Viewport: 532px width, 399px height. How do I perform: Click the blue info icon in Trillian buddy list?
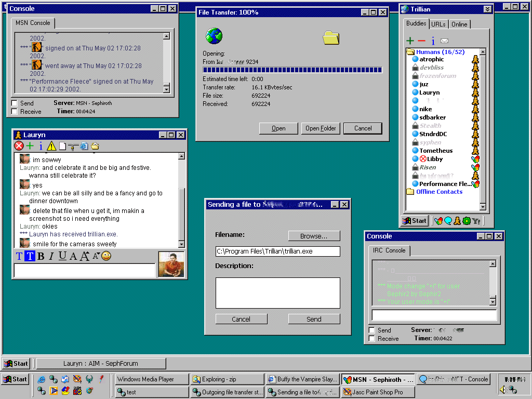pyautogui.click(x=433, y=41)
